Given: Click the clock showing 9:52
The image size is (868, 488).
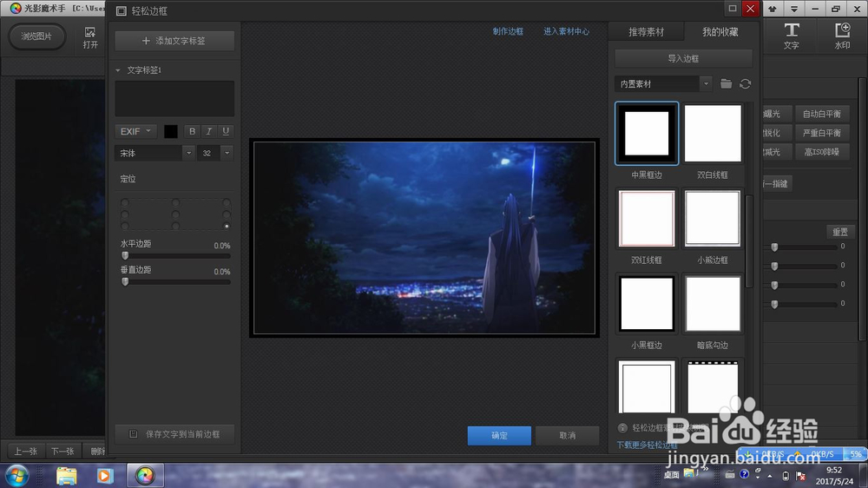Looking at the screenshot, I should point(833,471).
